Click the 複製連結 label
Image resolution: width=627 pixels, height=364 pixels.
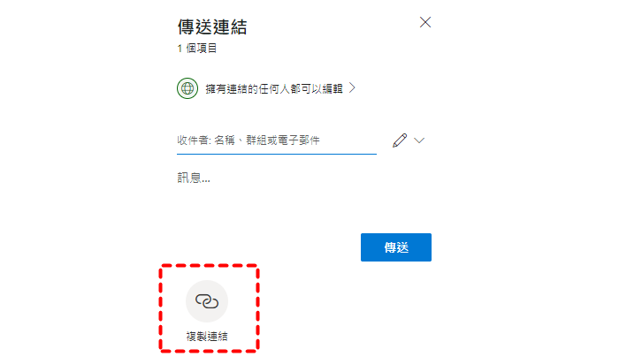[x=207, y=337]
